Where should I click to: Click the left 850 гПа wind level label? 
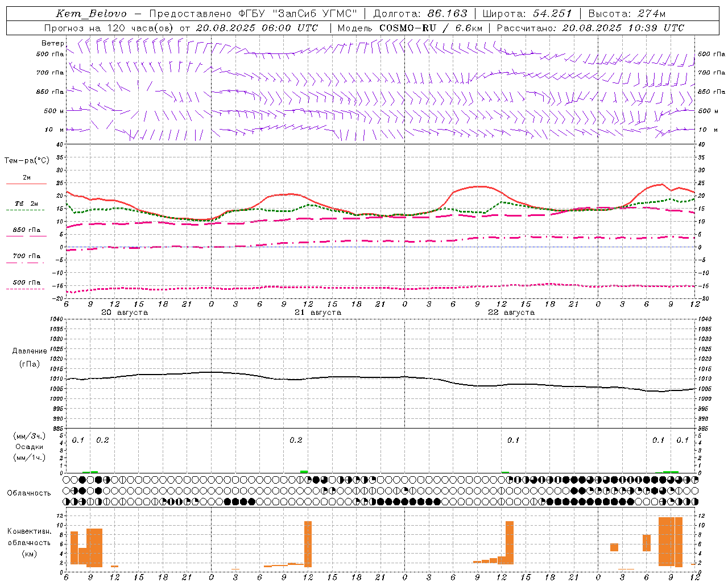[50, 92]
